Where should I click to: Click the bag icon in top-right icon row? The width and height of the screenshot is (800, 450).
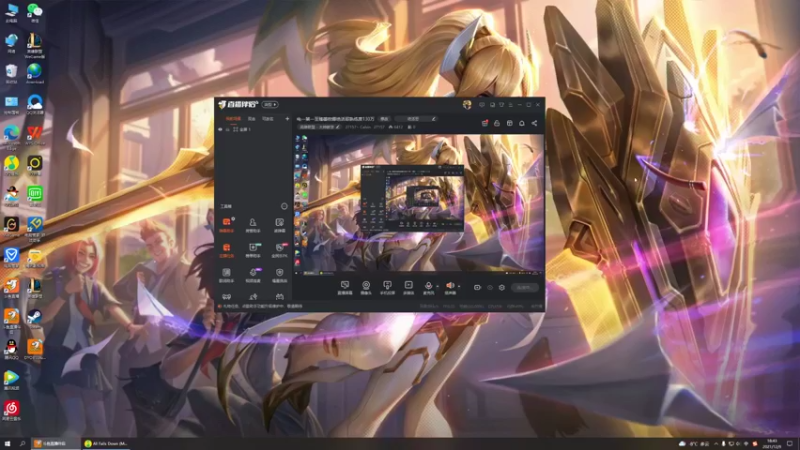click(497, 123)
